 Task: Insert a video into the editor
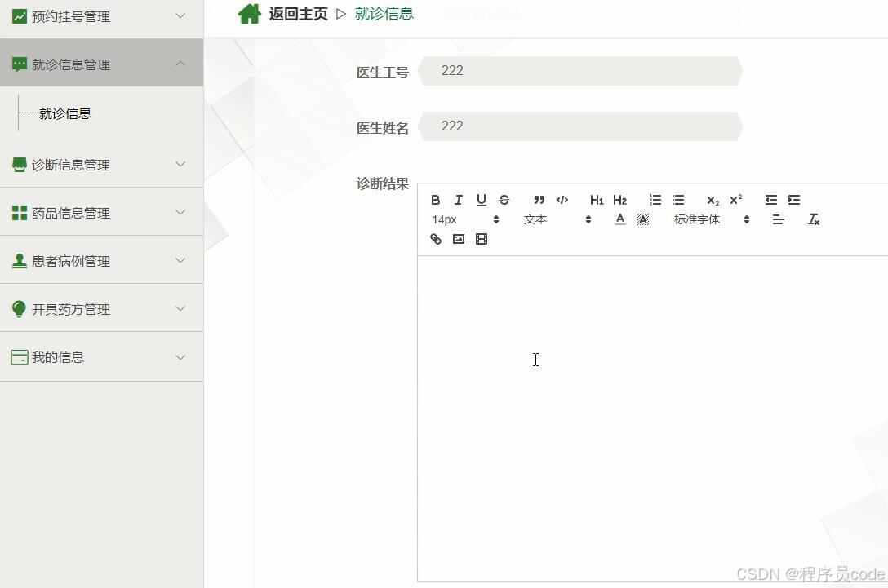(x=481, y=238)
